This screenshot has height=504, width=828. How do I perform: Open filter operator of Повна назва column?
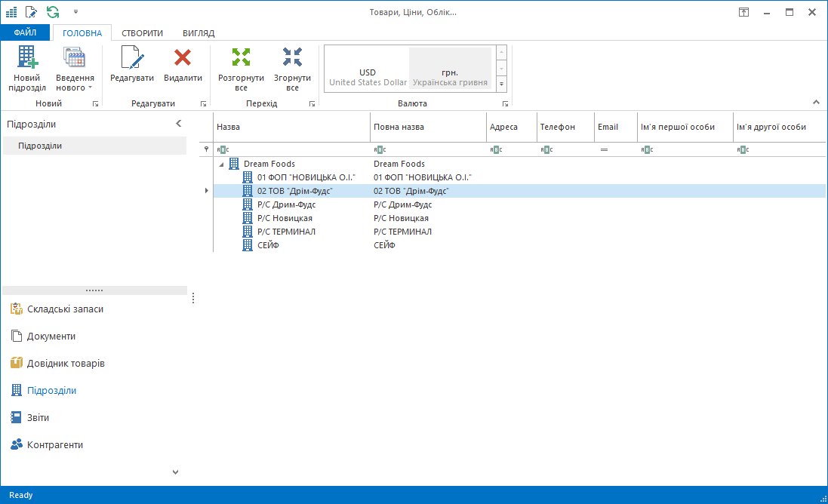pyautogui.click(x=380, y=150)
